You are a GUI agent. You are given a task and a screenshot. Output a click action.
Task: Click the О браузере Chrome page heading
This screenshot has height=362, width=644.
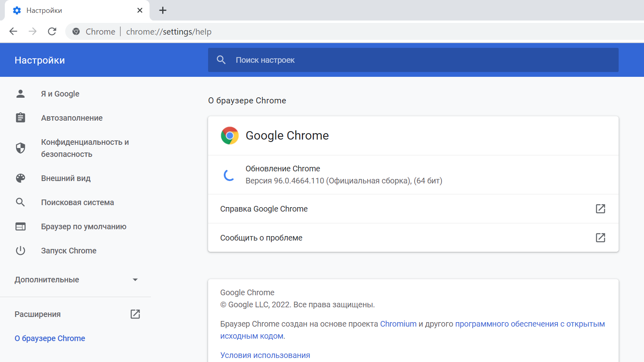tap(247, 101)
